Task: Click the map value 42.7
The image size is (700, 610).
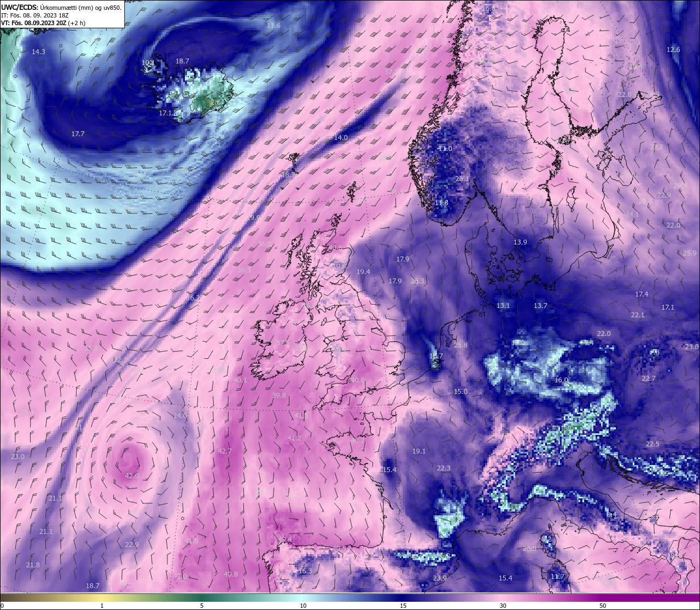Action: (225, 451)
